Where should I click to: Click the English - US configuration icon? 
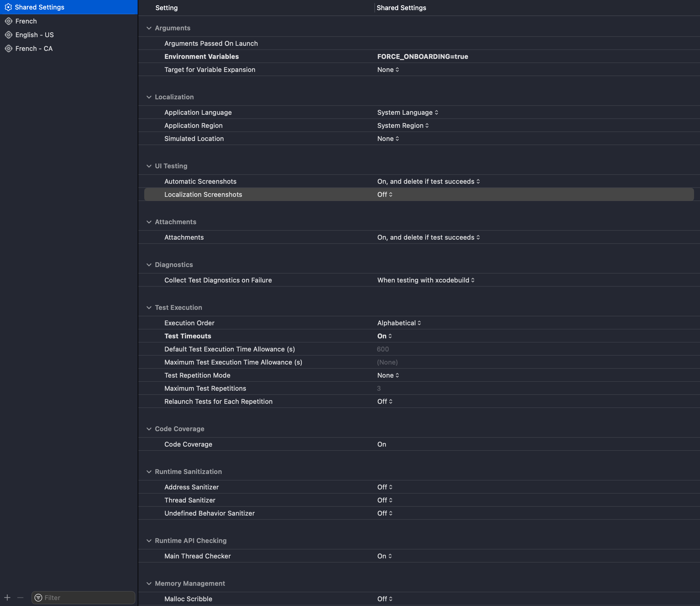tap(9, 35)
